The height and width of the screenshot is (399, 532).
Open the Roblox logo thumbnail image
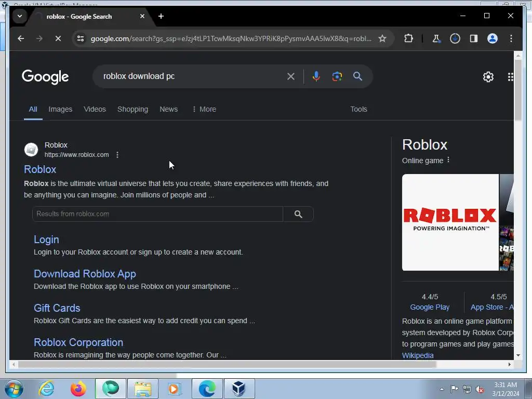[450, 222]
